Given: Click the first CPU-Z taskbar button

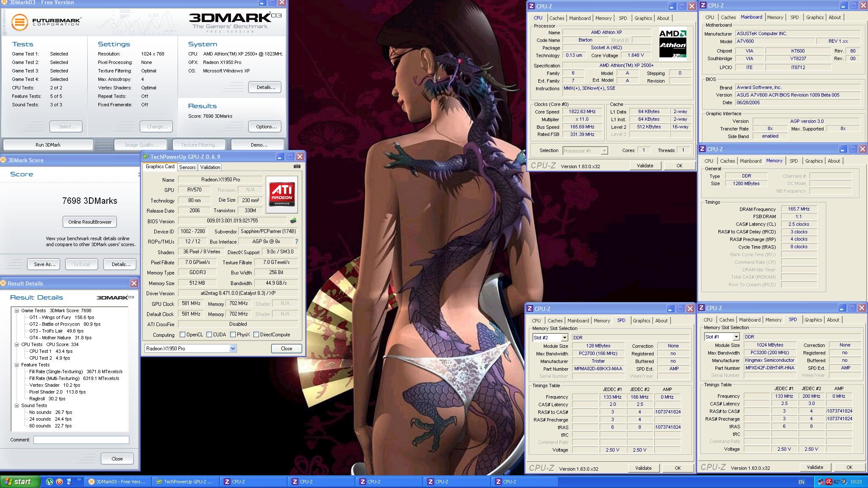Looking at the screenshot, I should (x=254, y=482).
